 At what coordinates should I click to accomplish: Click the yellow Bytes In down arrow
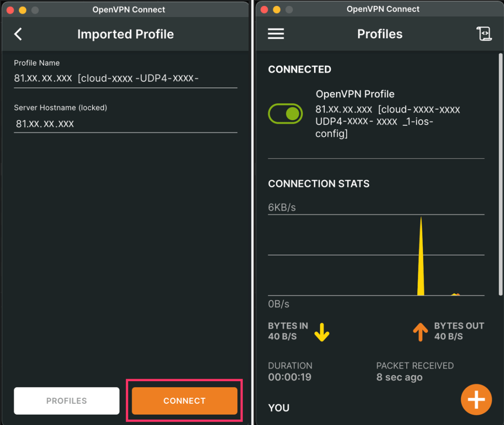(x=322, y=332)
